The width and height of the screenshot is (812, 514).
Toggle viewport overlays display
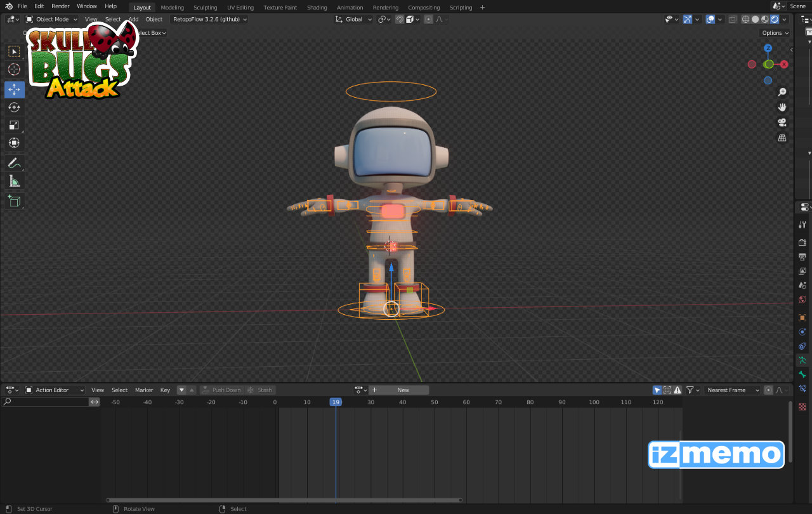point(710,19)
